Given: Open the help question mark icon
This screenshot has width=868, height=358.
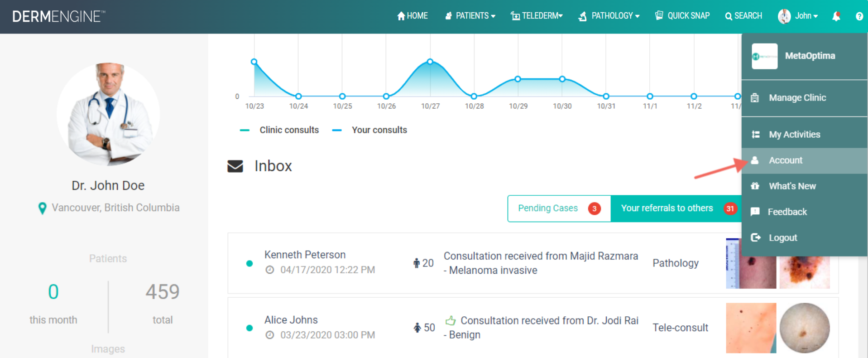Looking at the screenshot, I should [859, 16].
